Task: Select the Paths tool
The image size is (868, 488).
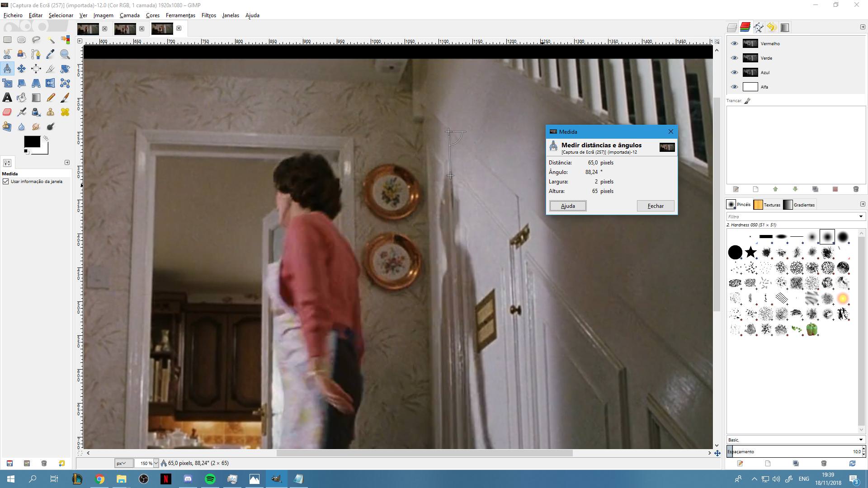Action: [36, 54]
